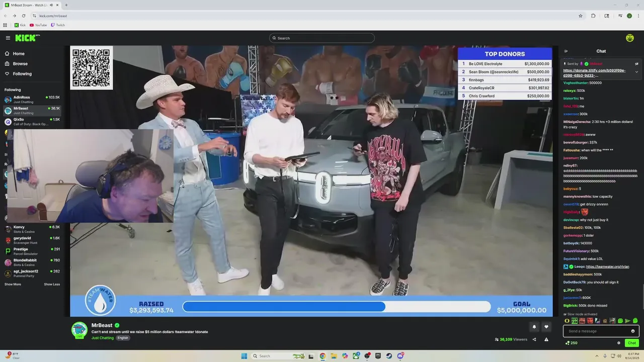Open chat settings gear icon
This screenshot has height=362, width=644.
(x=619, y=343)
